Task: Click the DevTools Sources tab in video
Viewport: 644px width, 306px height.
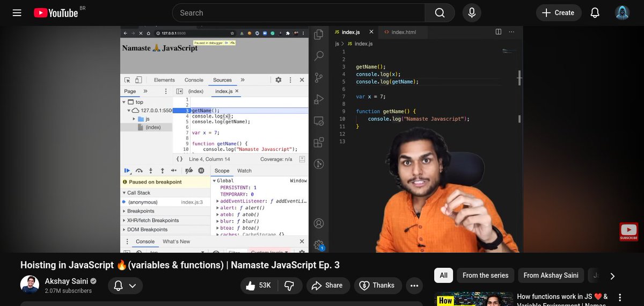Action: coord(222,80)
